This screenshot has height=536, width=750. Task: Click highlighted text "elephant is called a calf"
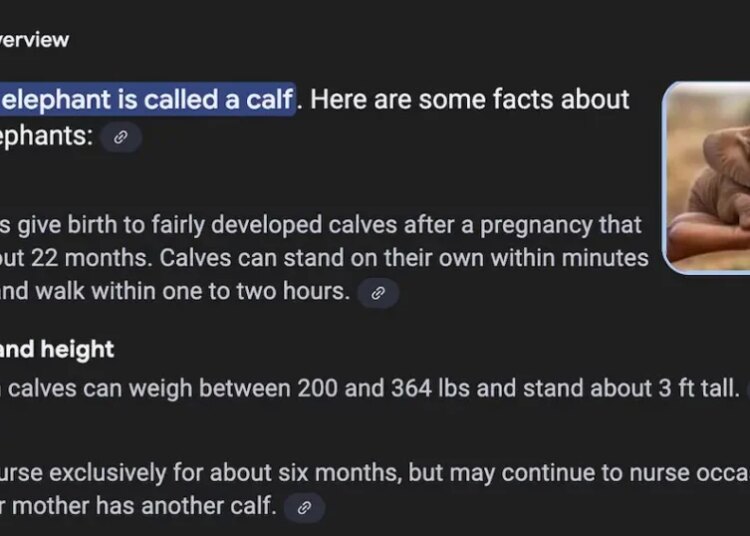pyautogui.click(x=146, y=99)
